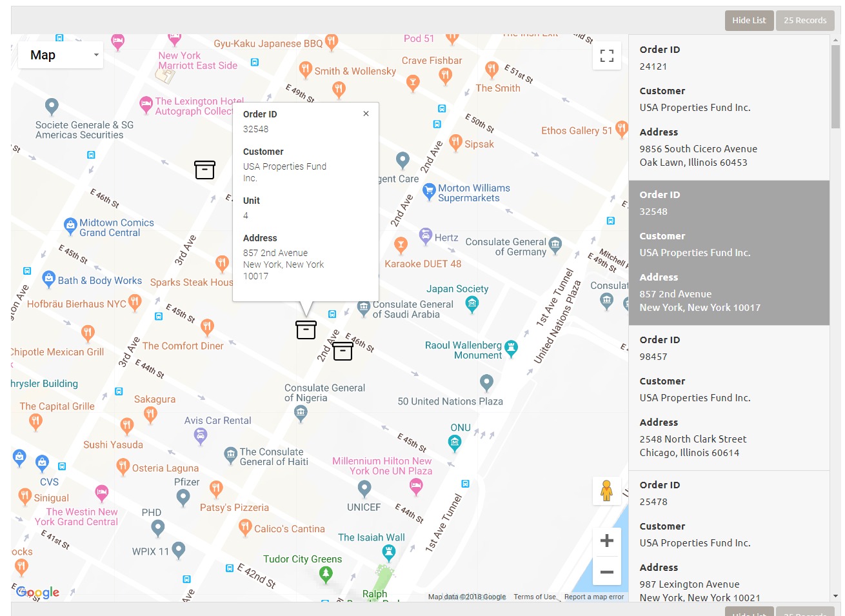Close the Order 32548 info popup

tap(366, 114)
